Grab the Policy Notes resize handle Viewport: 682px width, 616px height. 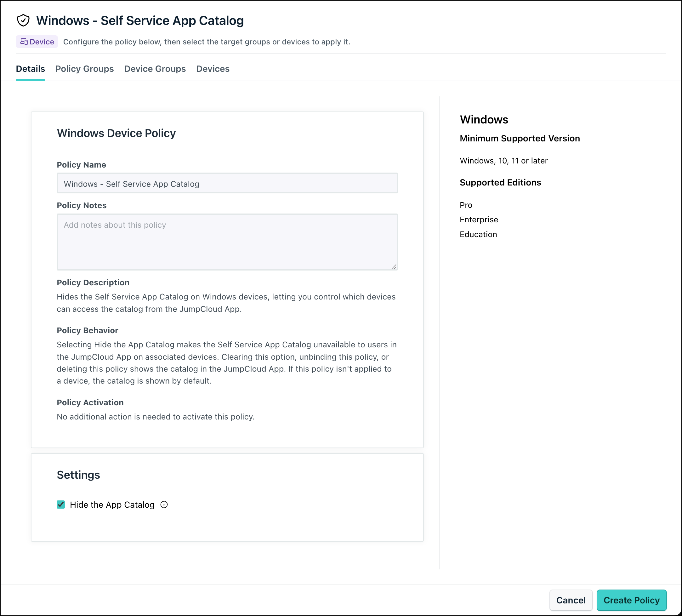pyautogui.click(x=394, y=266)
